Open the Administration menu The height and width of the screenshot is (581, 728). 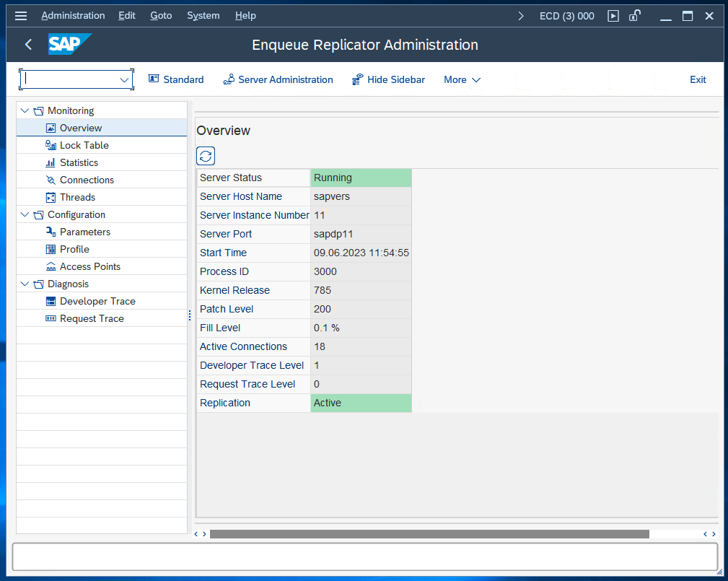[x=73, y=16]
